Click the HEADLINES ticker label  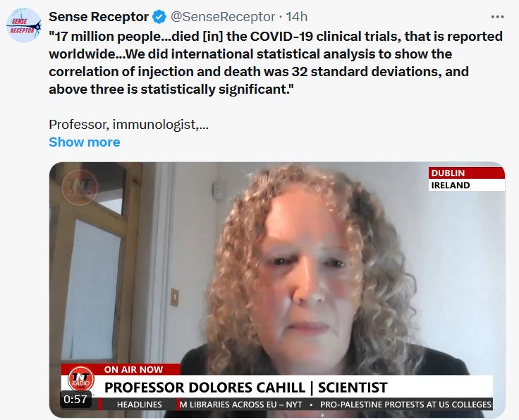point(140,404)
